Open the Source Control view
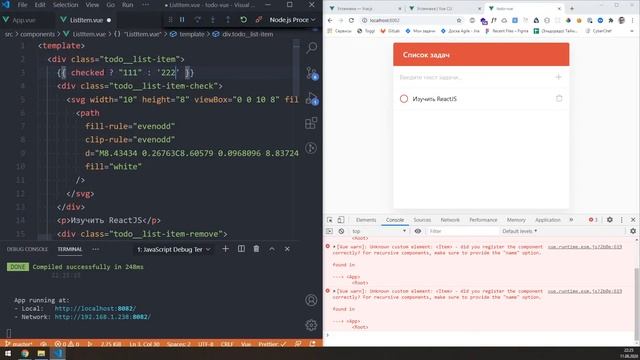Image resolution: width=640 pixels, height=360 pixels. coord(311,73)
